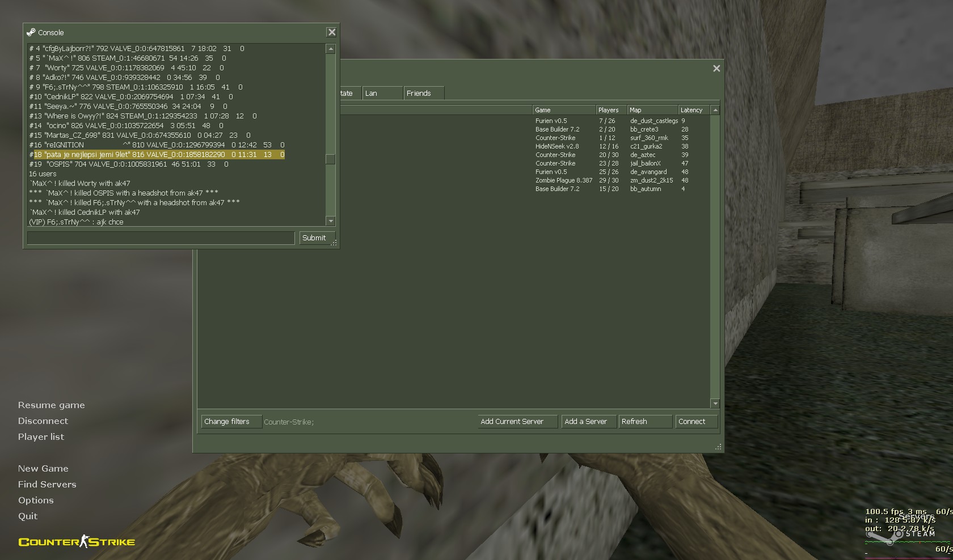Refresh the server list
The width and height of the screenshot is (953, 560).
click(x=645, y=422)
